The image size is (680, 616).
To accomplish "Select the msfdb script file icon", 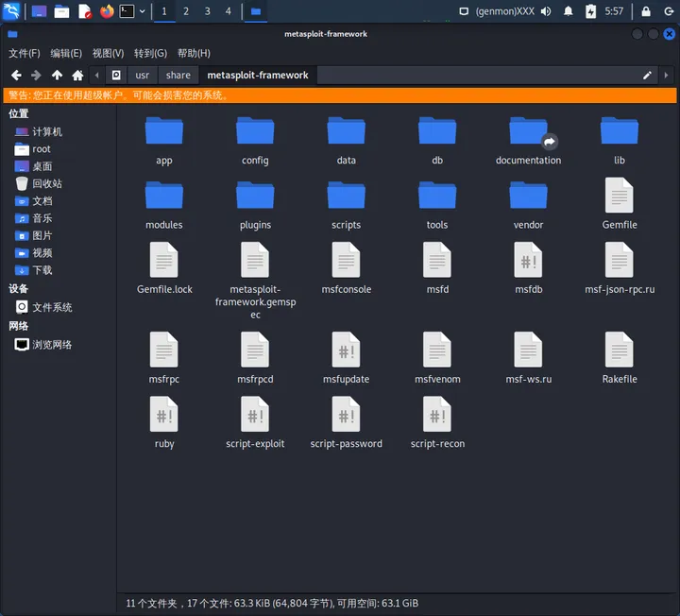I will tap(528, 260).
